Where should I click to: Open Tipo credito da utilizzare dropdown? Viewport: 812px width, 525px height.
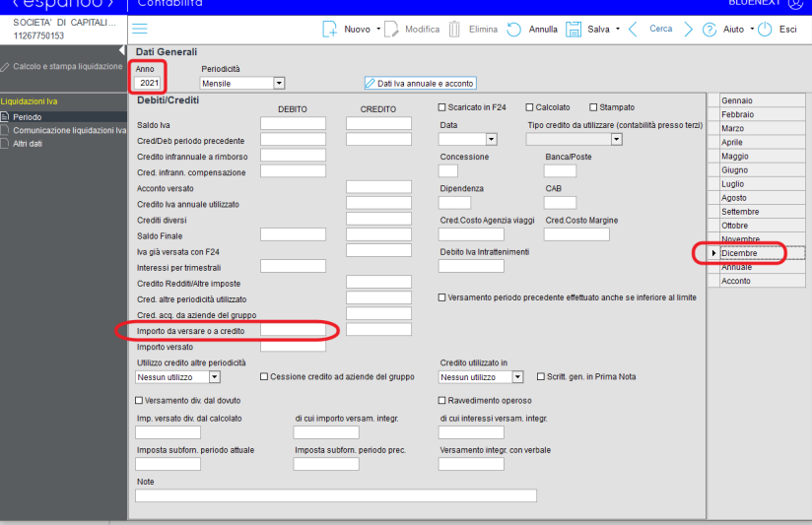[x=616, y=139]
